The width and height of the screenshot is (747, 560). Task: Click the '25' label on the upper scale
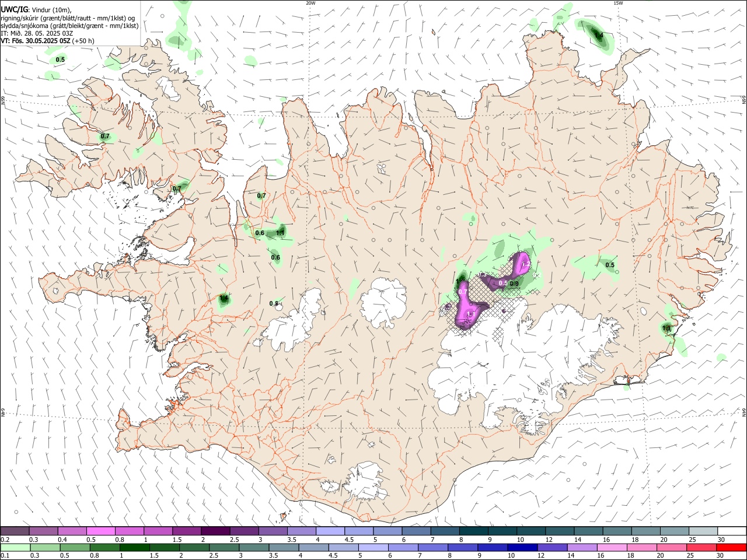point(692,540)
